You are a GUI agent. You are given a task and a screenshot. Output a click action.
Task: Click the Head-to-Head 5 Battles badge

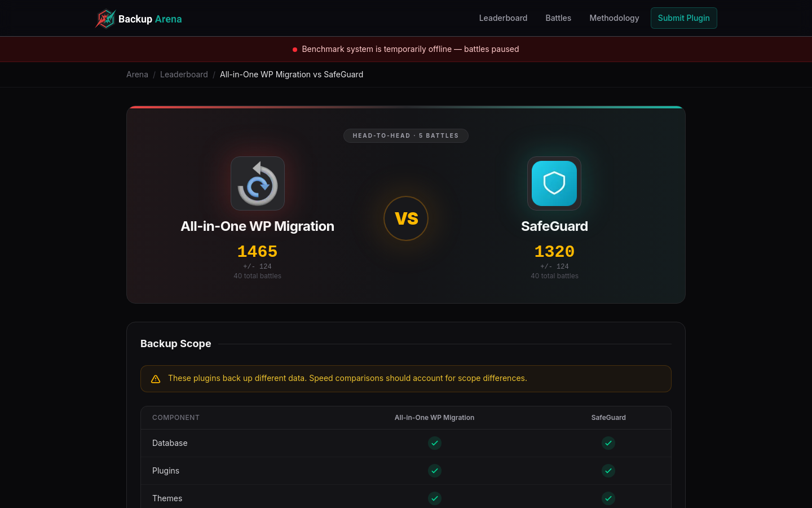click(406, 135)
